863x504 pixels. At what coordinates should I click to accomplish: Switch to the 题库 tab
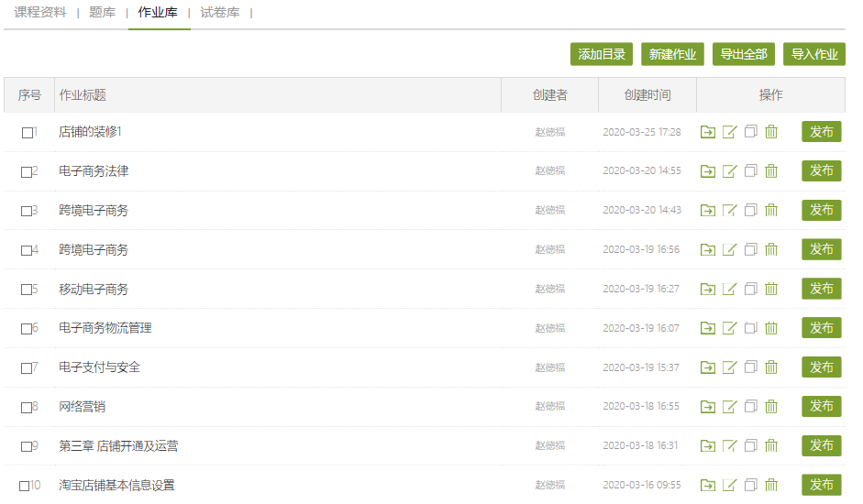tap(102, 13)
